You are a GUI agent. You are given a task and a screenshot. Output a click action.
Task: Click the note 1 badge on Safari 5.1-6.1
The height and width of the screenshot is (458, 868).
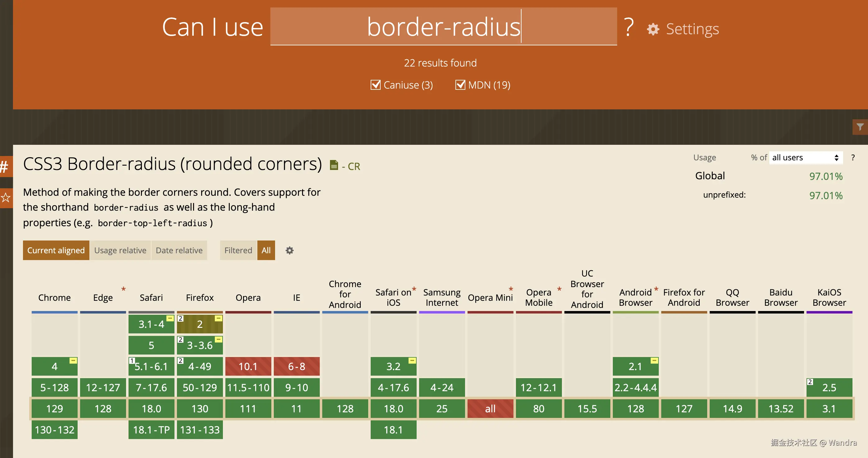[132, 361]
